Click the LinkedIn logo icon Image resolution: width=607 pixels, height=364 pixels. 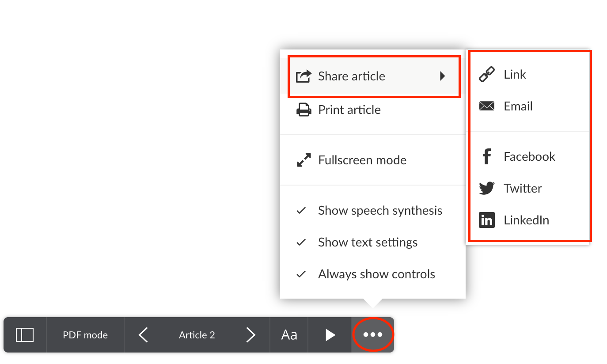(x=486, y=220)
